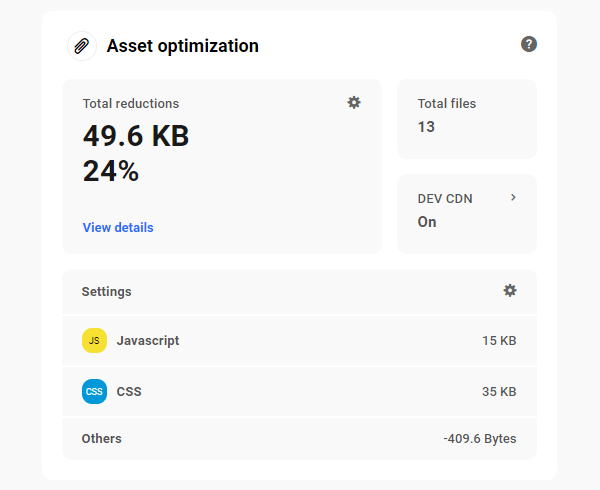Click the 15 KB Javascript size value
The height and width of the screenshot is (490, 600).
pyautogui.click(x=499, y=340)
